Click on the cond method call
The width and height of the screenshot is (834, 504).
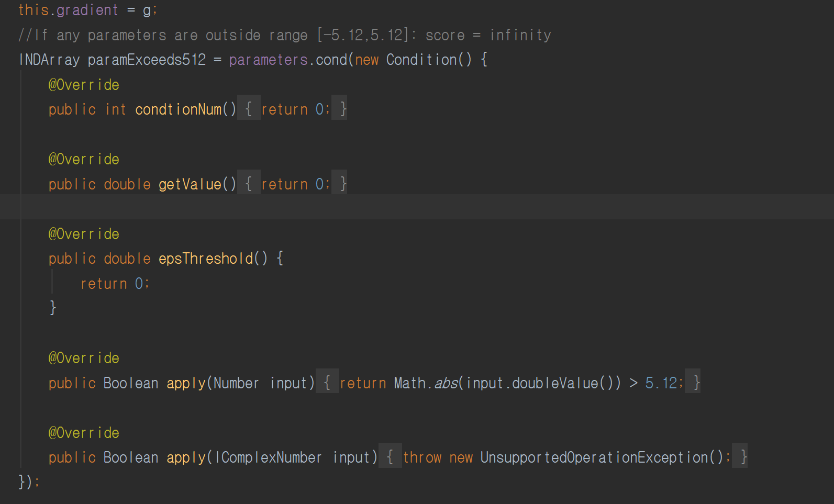pyautogui.click(x=331, y=60)
